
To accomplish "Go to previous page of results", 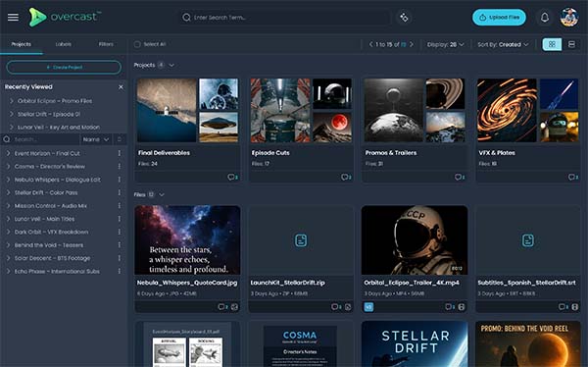I will tap(370, 44).
